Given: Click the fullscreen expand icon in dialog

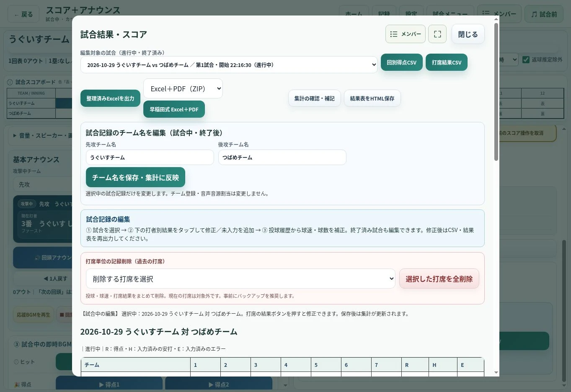Looking at the screenshot, I should tap(437, 34).
